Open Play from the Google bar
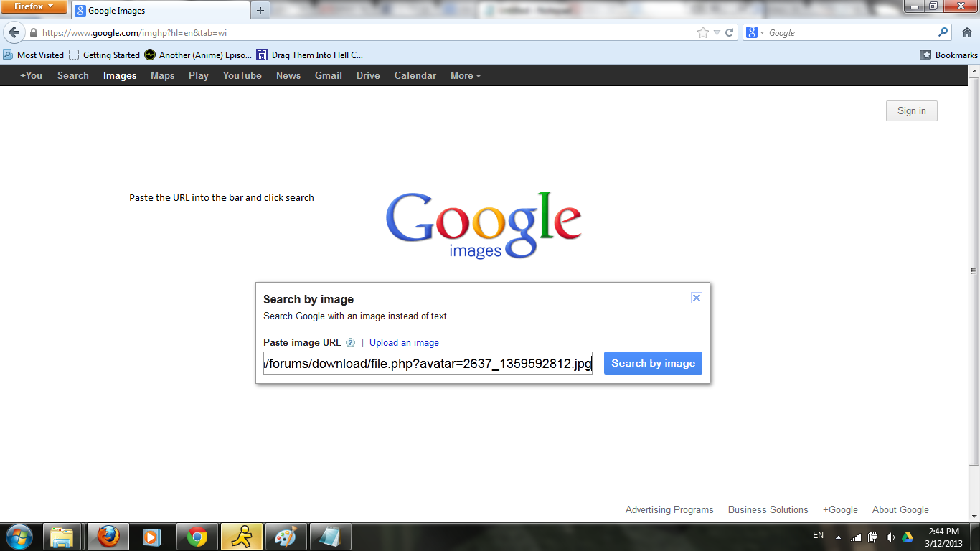 199,75
